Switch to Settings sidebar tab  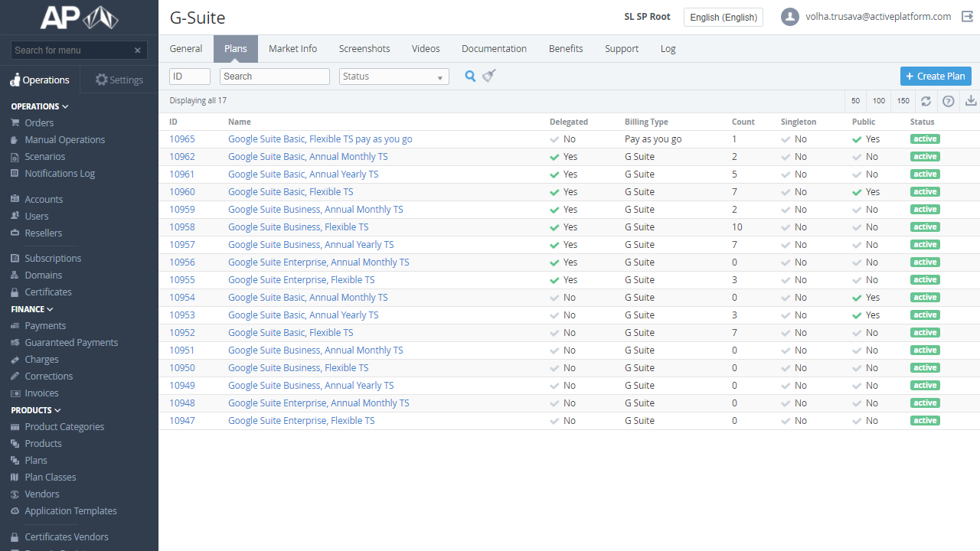119,80
